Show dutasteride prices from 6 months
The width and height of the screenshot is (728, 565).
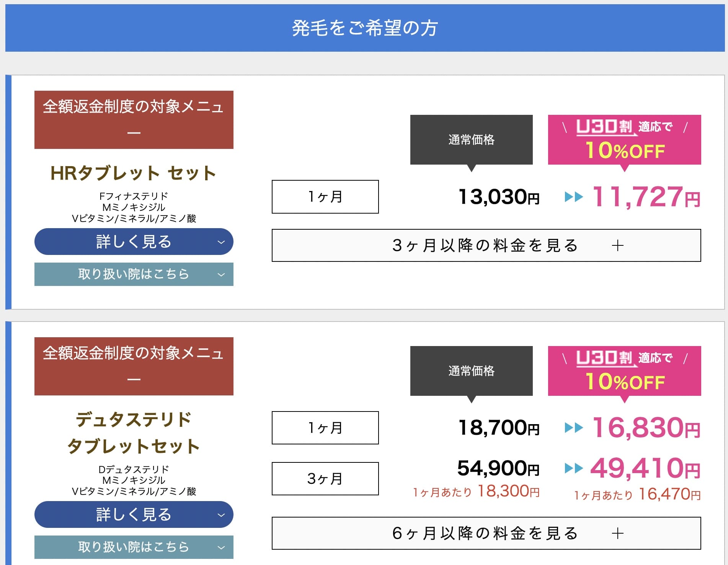[x=485, y=533]
